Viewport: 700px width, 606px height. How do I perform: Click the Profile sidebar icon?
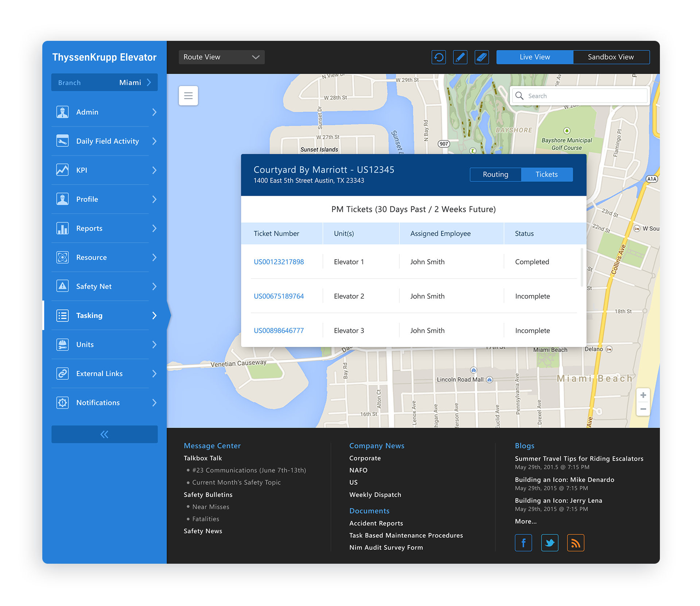[x=62, y=199]
